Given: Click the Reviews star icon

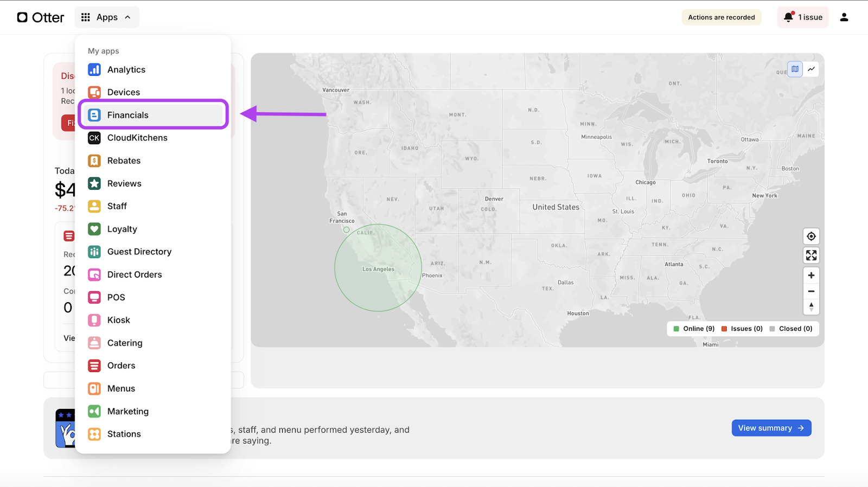Looking at the screenshot, I should 94,183.
